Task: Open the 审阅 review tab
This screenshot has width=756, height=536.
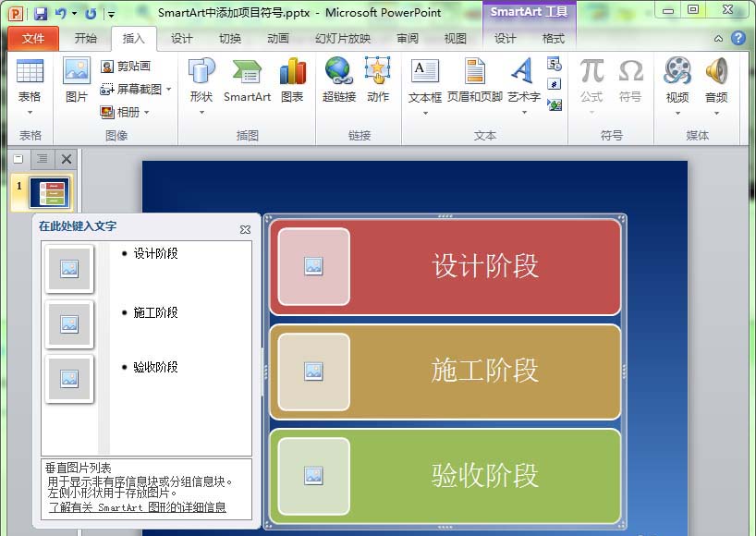Action: pos(408,39)
